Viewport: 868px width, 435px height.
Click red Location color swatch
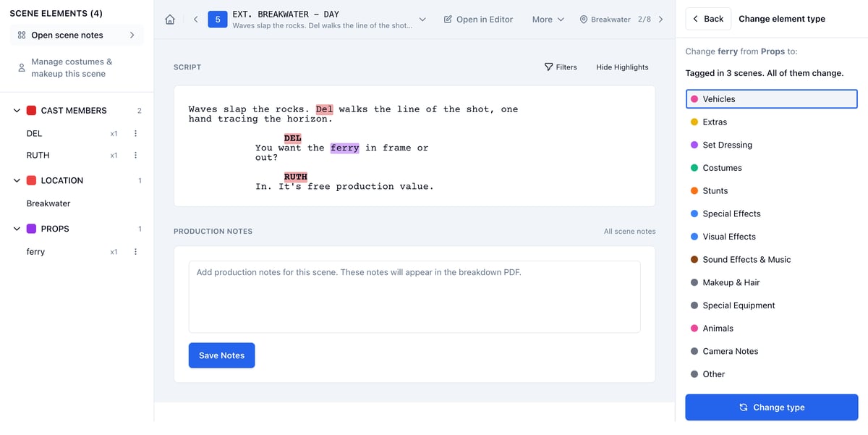tap(32, 181)
